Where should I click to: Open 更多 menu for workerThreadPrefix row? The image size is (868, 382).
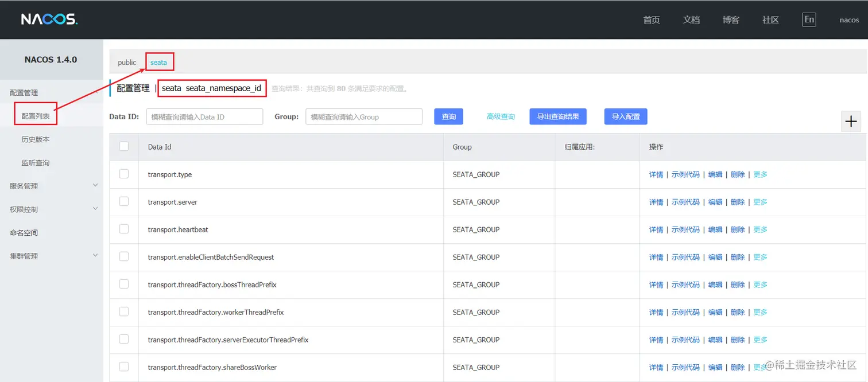pyautogui.click(x=760, y=312)
